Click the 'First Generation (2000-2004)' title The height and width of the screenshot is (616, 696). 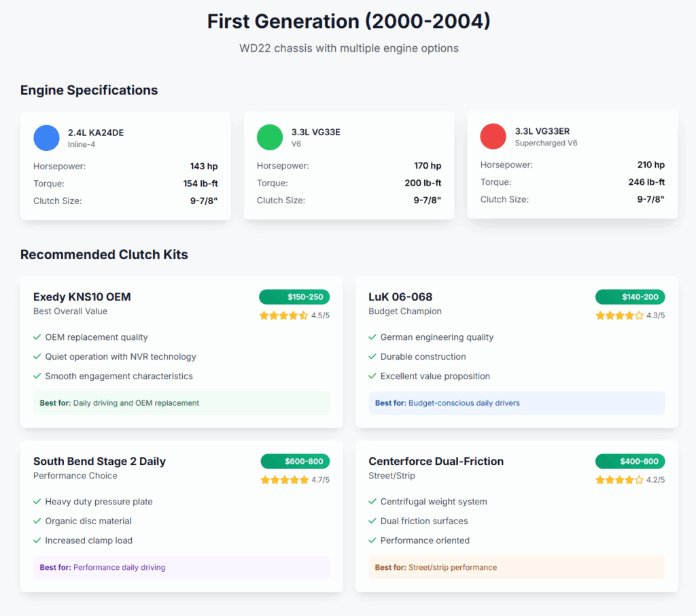pyautogui.click(x=349, y=21)
